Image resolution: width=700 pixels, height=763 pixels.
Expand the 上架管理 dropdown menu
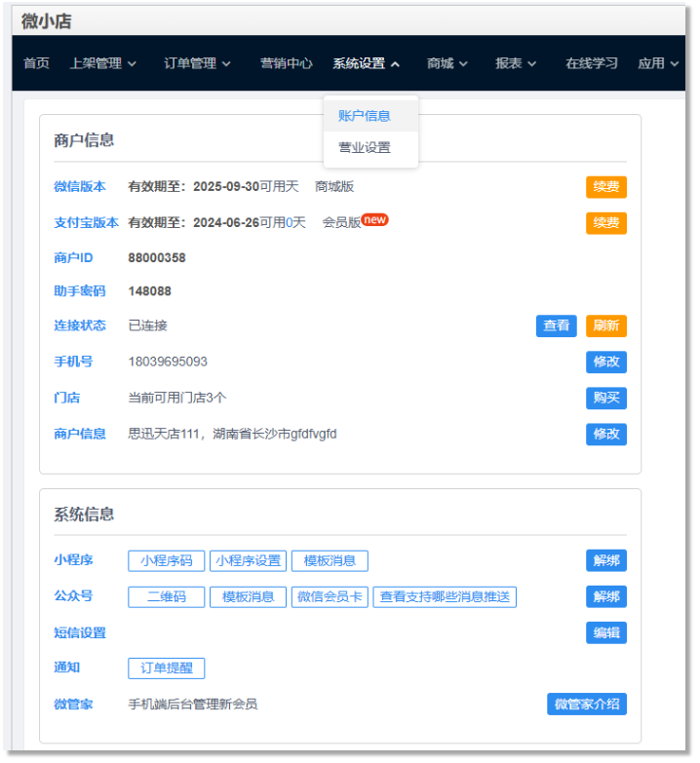(102, 63)
